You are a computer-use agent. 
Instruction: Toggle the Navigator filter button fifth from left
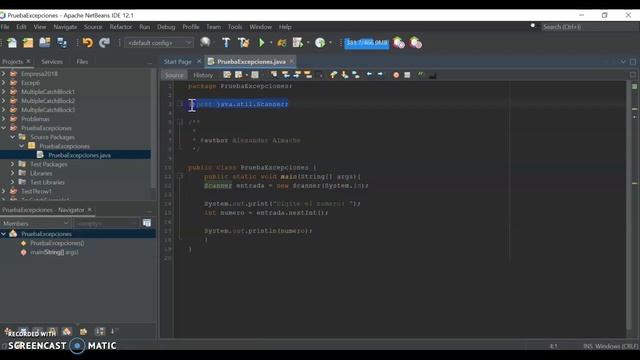[67, 331]
